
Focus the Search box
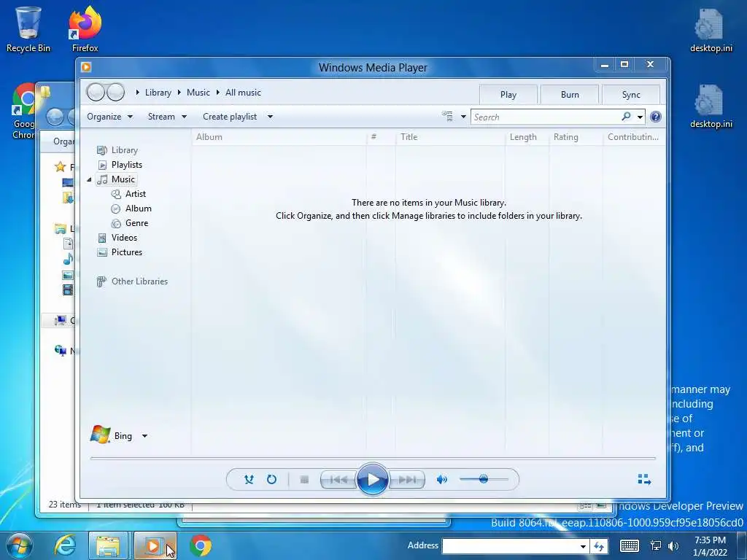click(546, 117)
